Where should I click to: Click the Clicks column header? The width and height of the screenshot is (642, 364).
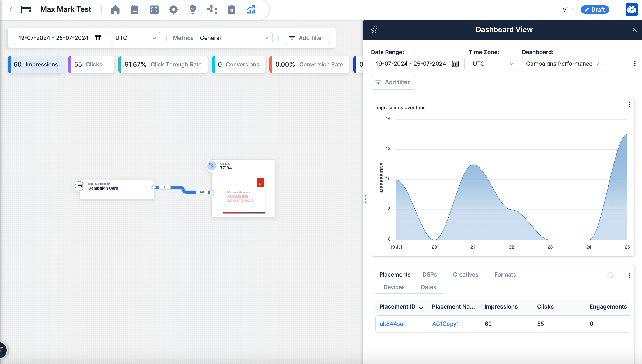pyautogui.click(x=545, y=307)
